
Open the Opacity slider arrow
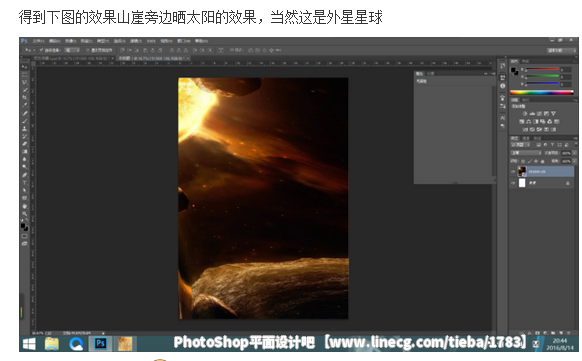(575, 153)
